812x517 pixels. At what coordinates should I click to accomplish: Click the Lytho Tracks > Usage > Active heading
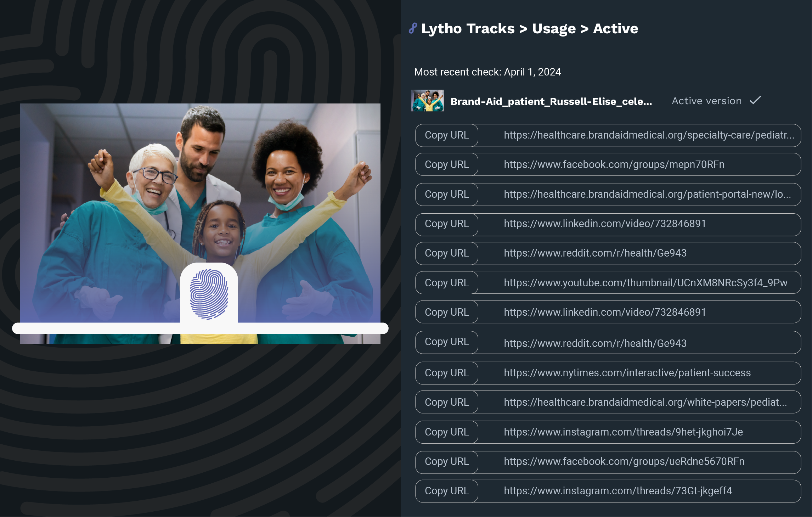coord(530,29)
